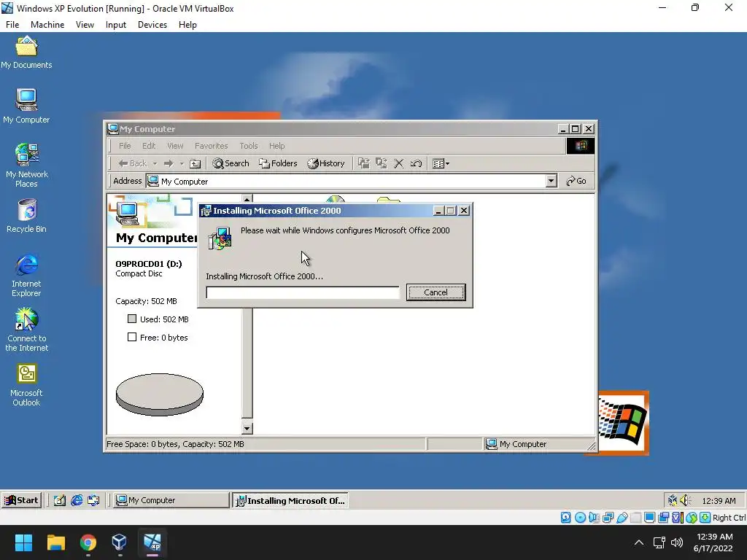Click VirtualBox Guest Additions tray icon

672,500
